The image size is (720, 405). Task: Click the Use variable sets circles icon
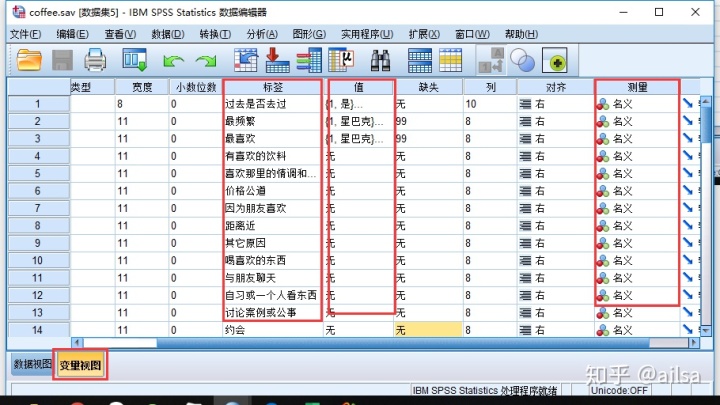(523, 60)
